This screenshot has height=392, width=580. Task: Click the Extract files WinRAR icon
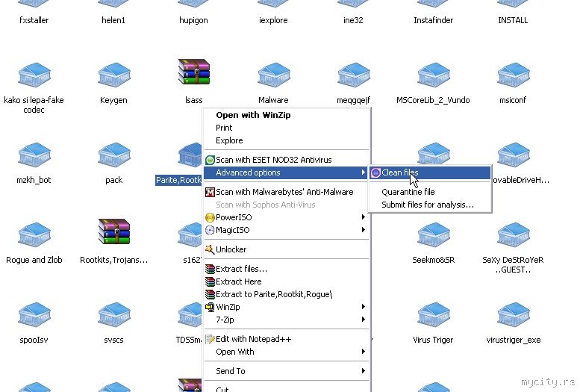(210, 269)
